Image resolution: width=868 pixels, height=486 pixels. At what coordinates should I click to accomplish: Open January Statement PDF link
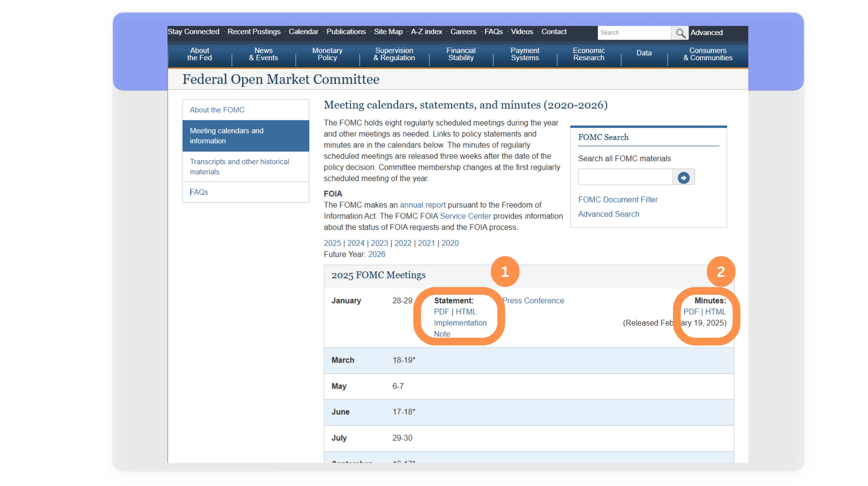click(441, 312)
